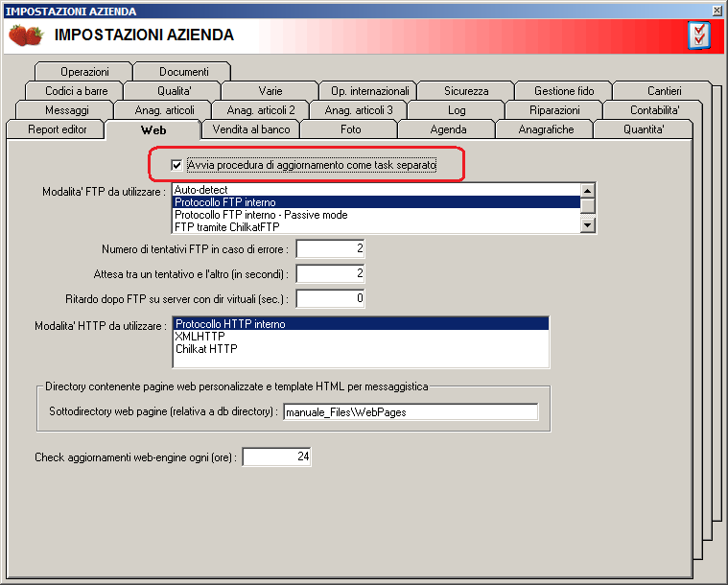The image size is (728, 585).
Task: Click the 'Attesa tra un tentativo' seconds field
Action: tap(330, 273)
